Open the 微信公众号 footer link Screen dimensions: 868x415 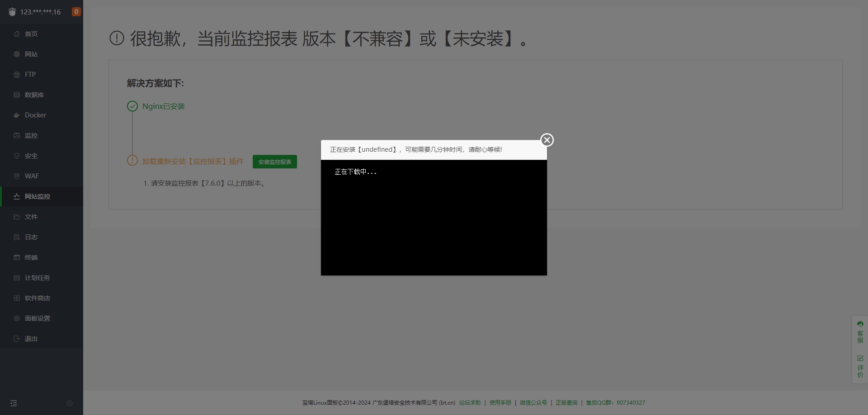pyautogui.click(x=533, y=403)
